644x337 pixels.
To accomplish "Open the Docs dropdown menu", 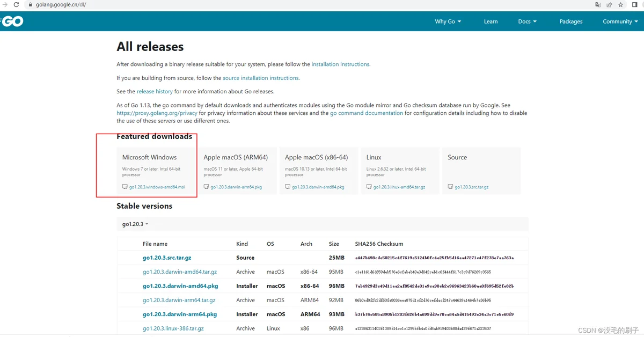I will 527,21.
